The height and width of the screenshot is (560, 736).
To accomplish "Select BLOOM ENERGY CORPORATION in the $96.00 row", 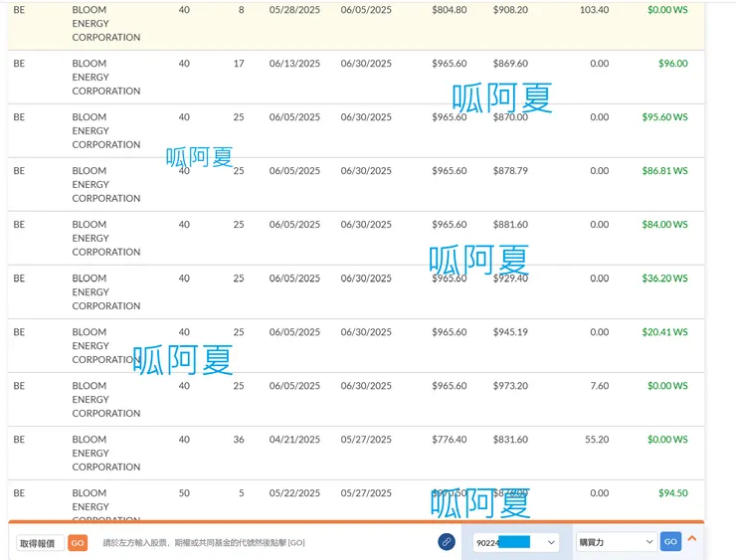I will (x=106, y=77).
